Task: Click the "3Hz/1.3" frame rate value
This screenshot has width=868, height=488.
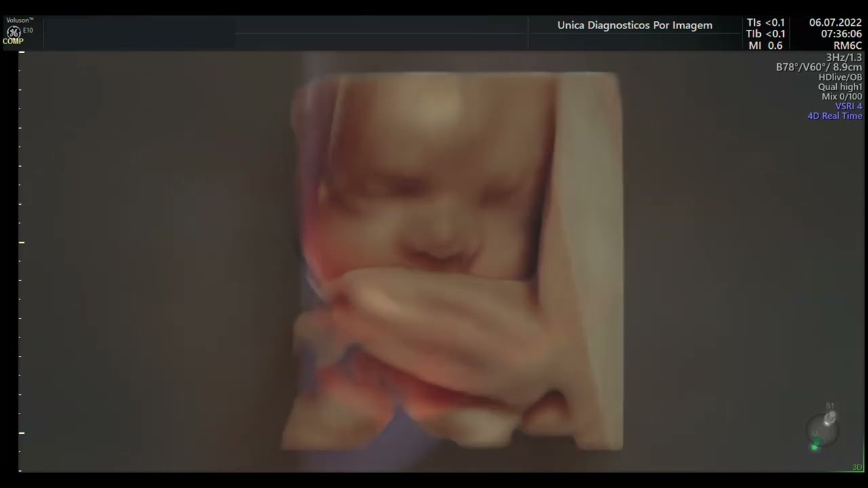Action: click(844, 58)
